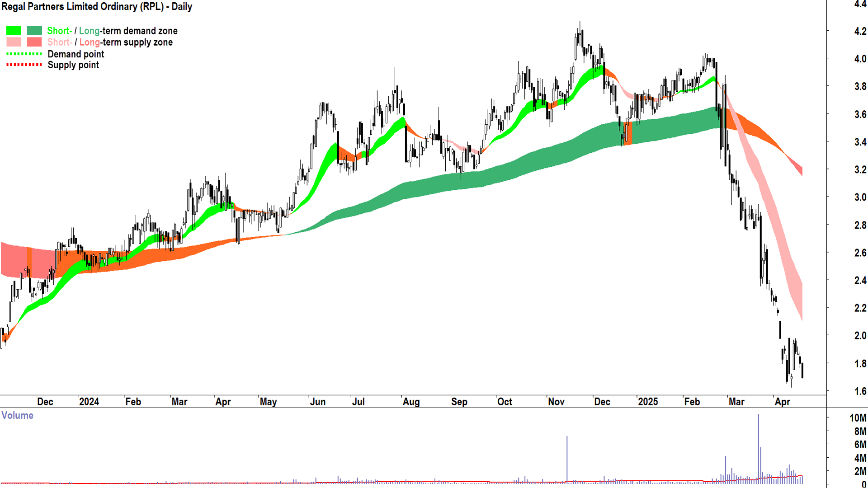Click the chart title Regal Partners Limited
This screenshot has width=868, height=488.
[x=97, y=7]
